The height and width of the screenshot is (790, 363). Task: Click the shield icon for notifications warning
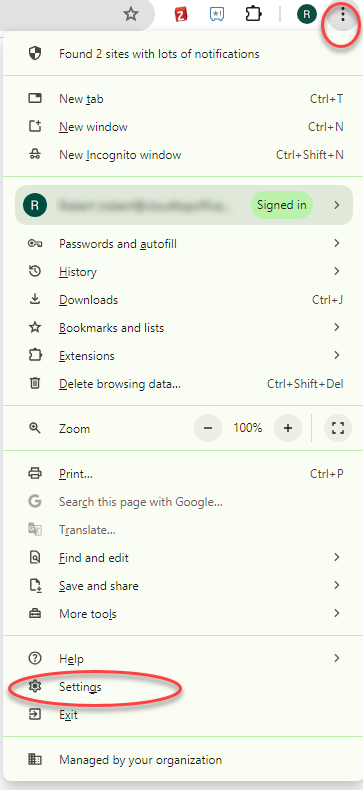point(35,54)
